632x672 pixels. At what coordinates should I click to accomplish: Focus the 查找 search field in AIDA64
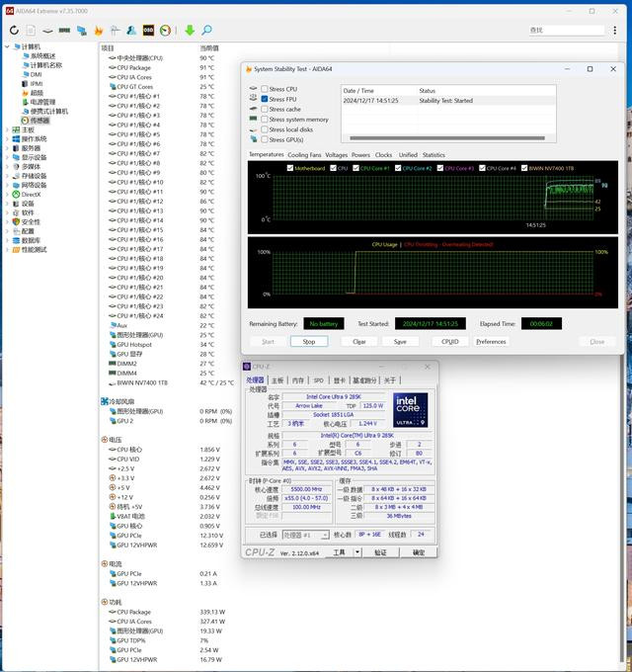[x=566, y=30]
